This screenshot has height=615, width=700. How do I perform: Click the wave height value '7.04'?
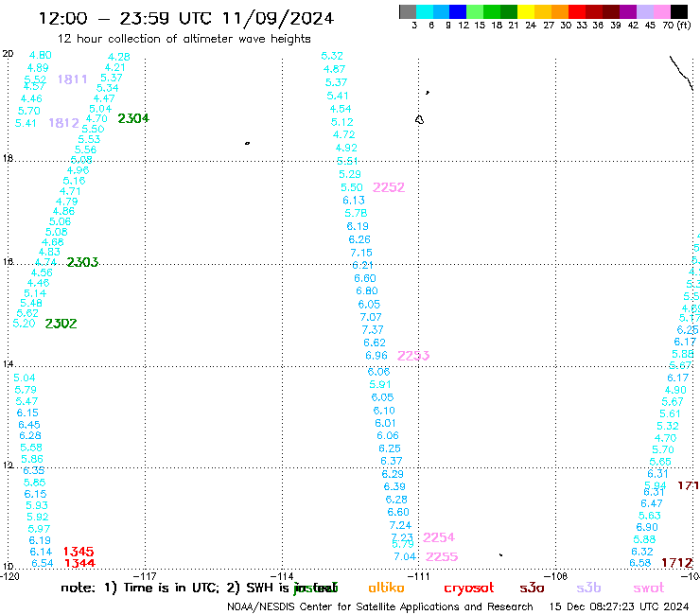(405, 556)
